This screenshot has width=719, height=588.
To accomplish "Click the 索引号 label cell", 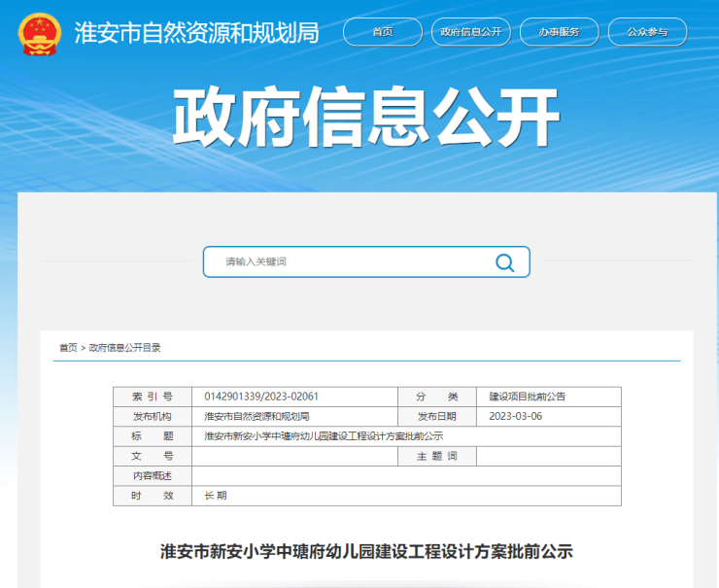I will tap(153, 397).
